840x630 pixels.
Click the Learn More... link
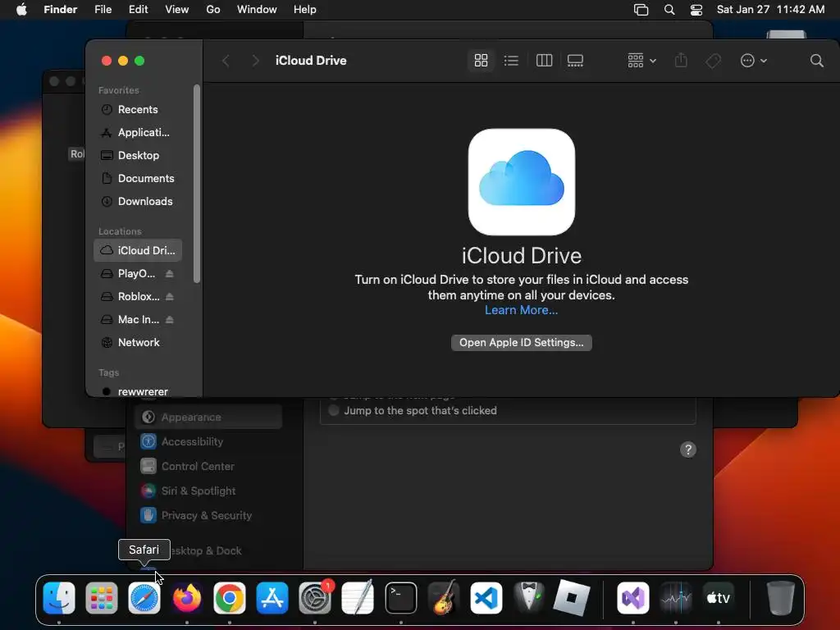(521, 310)
